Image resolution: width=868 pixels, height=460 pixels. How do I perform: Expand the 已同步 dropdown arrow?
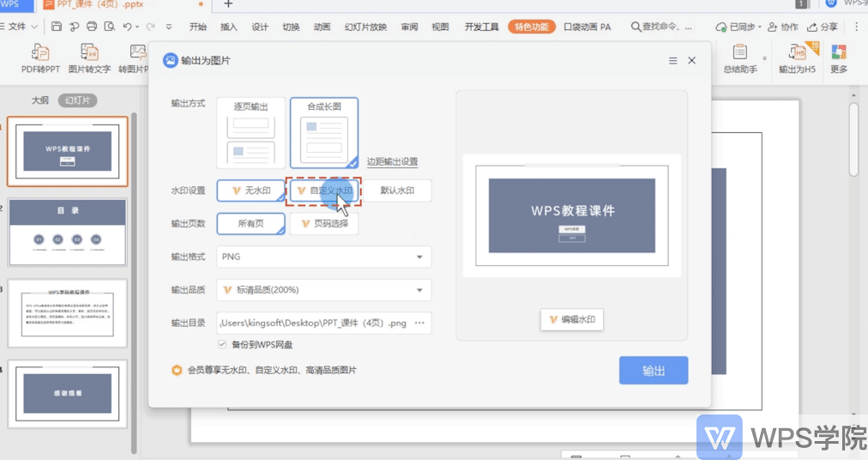point(760,27)
